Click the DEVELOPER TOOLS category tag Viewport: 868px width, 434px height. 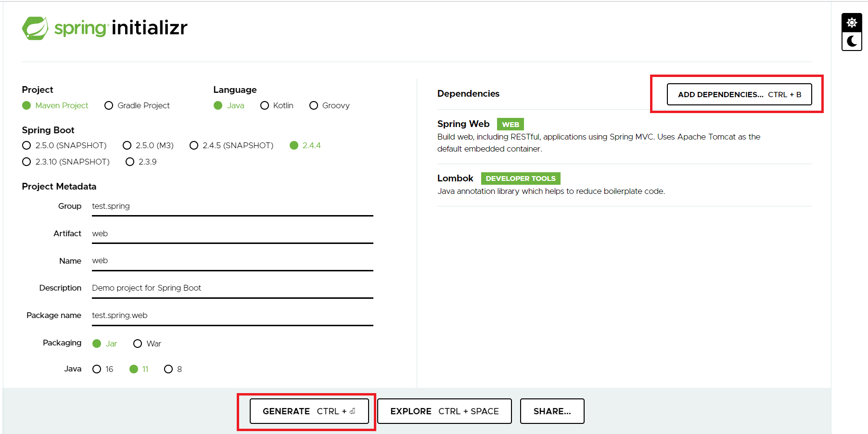(521, 179)
